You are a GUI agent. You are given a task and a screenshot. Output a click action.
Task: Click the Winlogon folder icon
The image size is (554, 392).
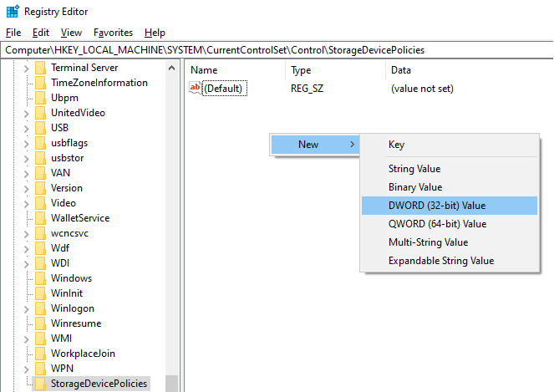40,308
